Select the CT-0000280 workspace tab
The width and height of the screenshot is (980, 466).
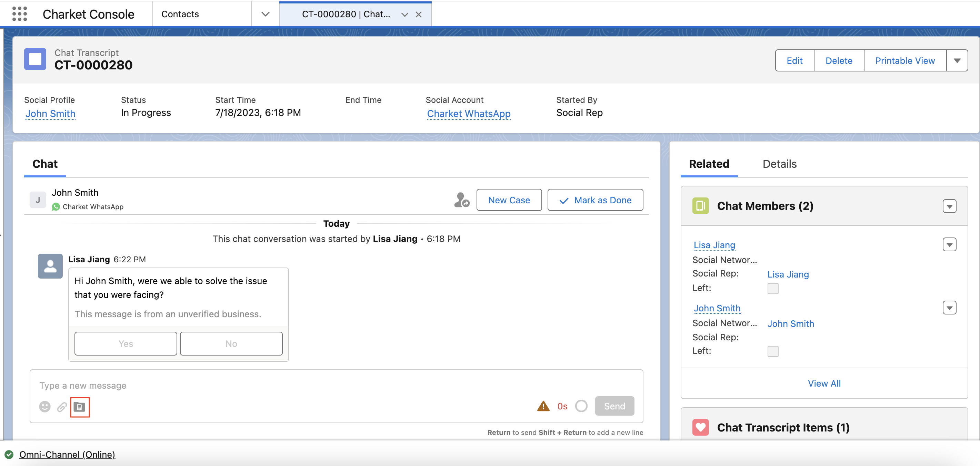pyautogui.click(x=346, y=14)
